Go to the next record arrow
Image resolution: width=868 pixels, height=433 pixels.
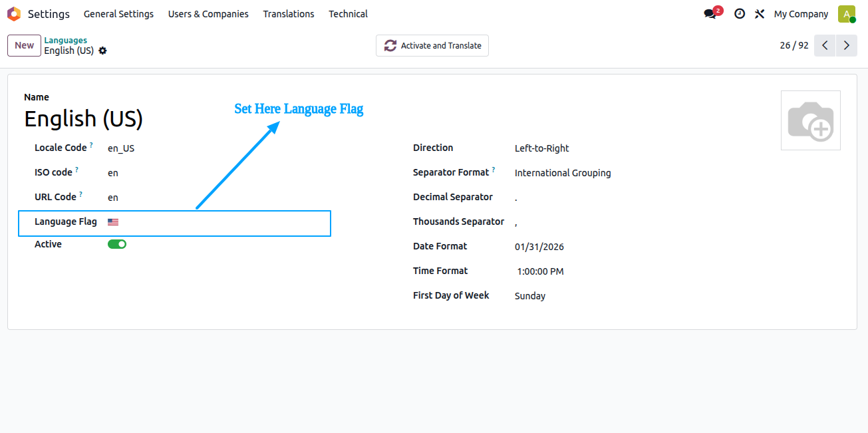(847, 45)
